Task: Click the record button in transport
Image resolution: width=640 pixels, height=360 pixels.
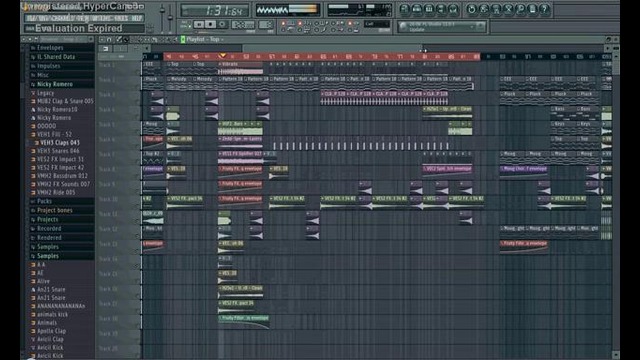Action: click(222, 25)
